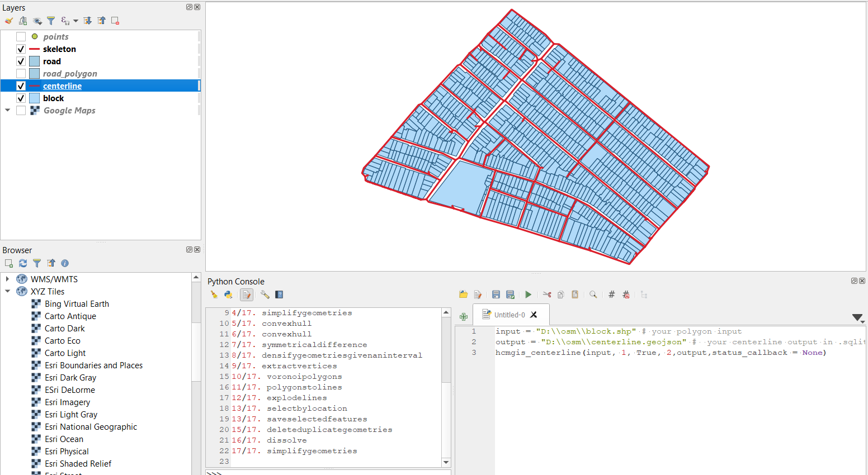Select the road_polygon layer name
Image resolution: width=868 pixels, height=475 pixels.
point(70,74)
